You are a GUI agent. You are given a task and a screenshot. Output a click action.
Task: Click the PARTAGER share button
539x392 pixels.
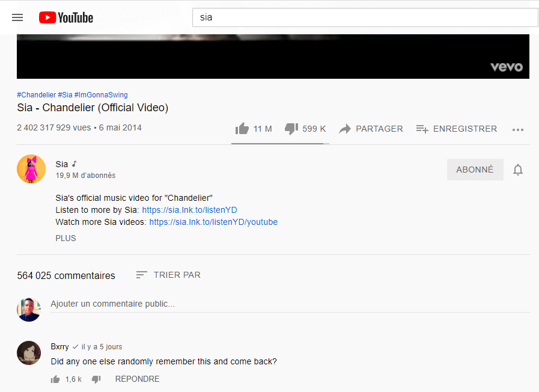371,129
